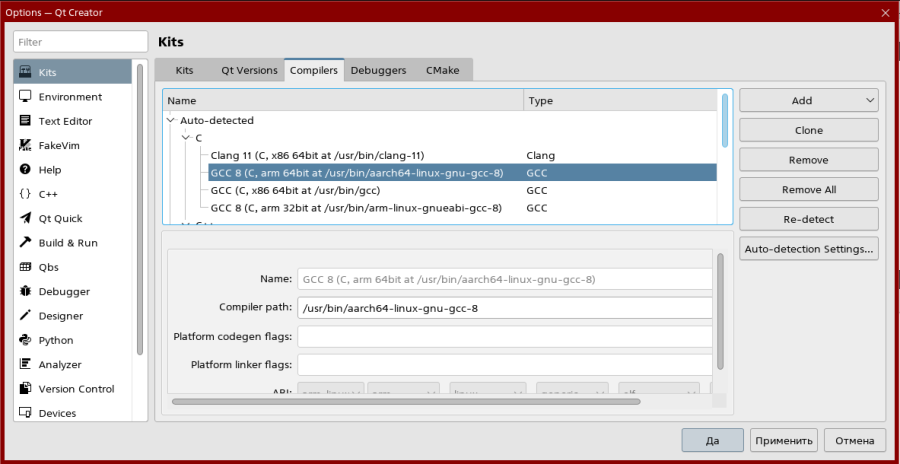The image size is (900, 464).
Task: Open the Python category icon
Action: point(25,340)
